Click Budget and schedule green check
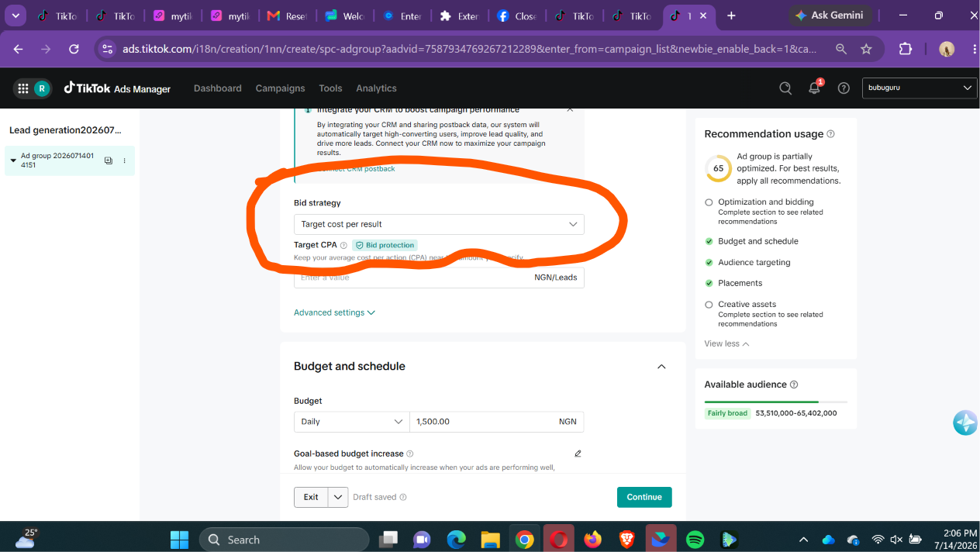 tap(709, 241)
